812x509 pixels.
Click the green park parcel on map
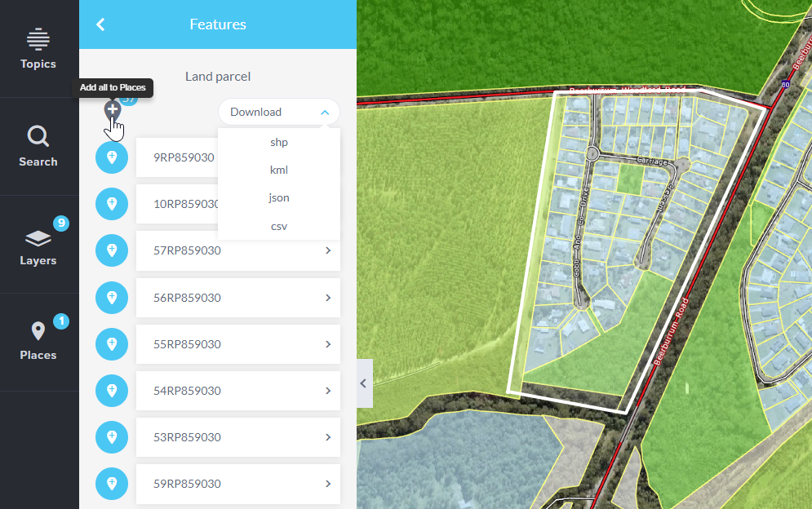(x=628, y=179)
